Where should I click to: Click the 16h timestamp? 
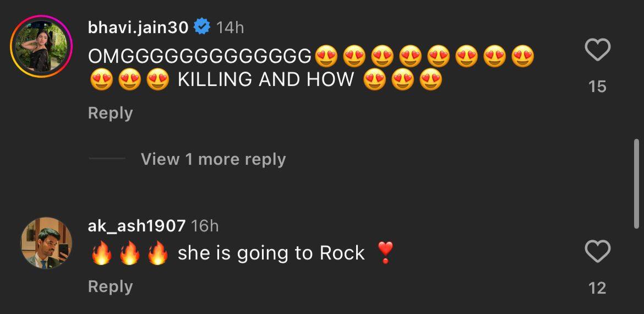click(205, 226)
